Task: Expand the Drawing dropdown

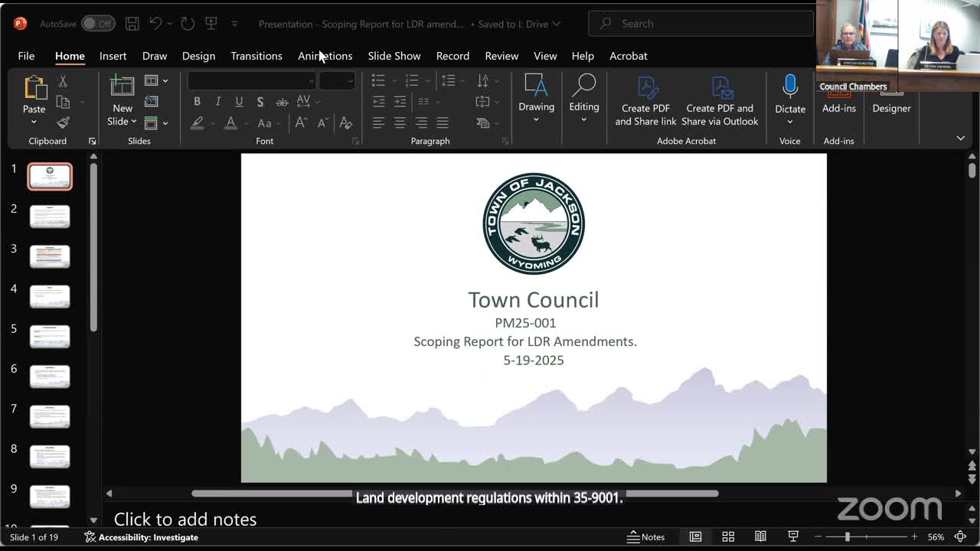Action: [536, 119]
